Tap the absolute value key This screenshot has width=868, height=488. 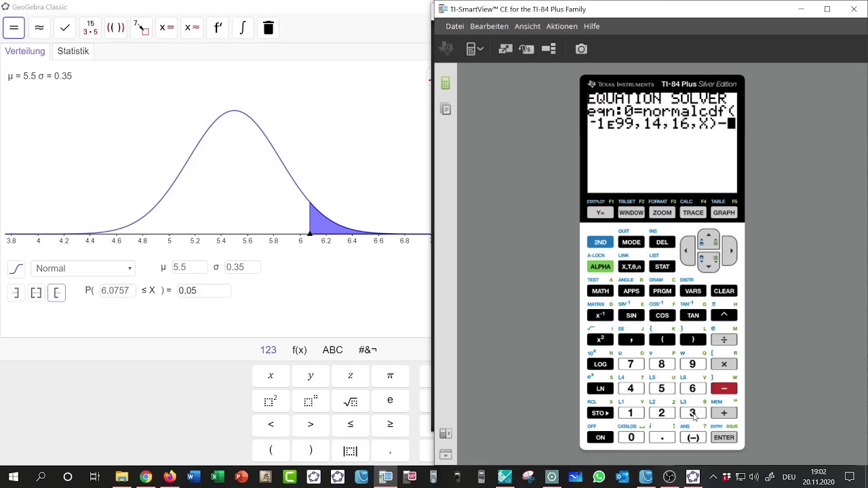[x=350, y=451]
